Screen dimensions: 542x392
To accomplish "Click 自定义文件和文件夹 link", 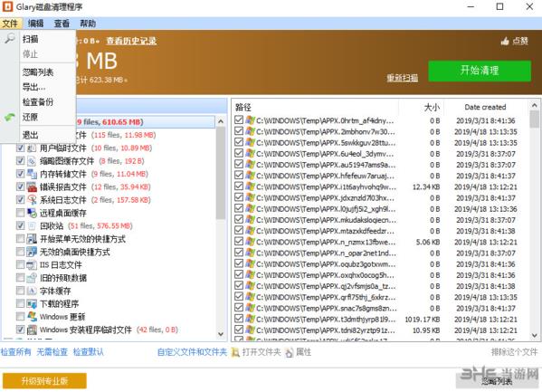I will (192, 352).
